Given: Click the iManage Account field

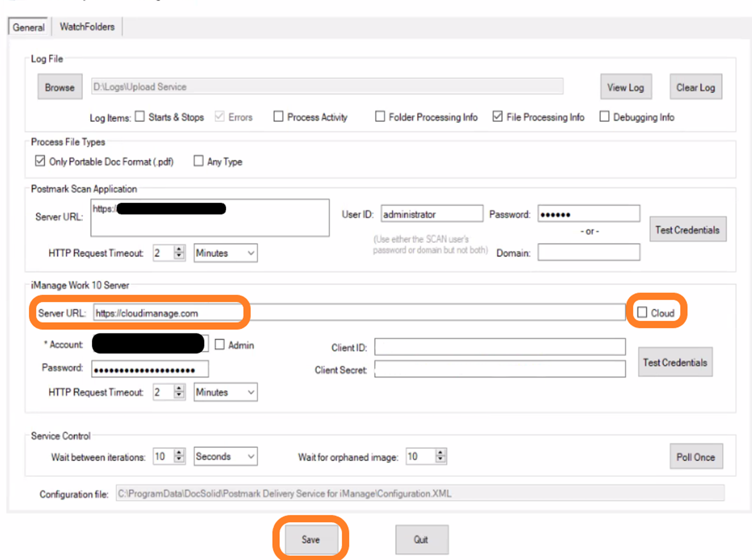Looking at the screenshot, I should [150, 344].
